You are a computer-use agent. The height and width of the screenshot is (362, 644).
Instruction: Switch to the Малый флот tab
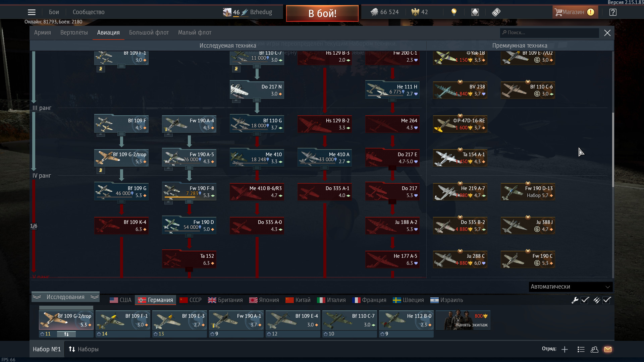pyautogui.click(x=195, y=33)
